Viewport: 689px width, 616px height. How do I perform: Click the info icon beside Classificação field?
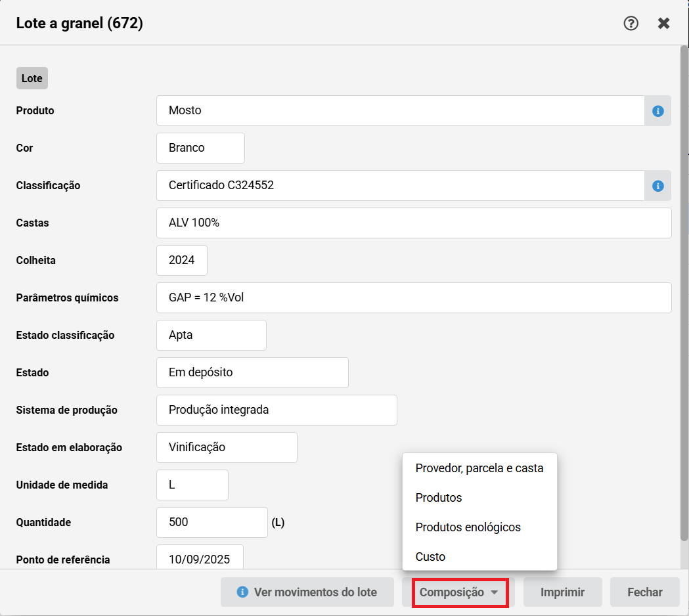point(657,186)
